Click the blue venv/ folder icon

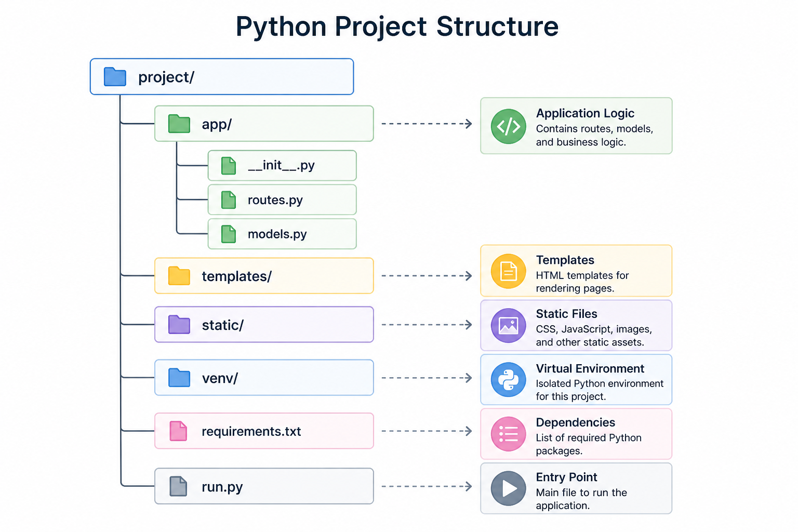[x=179, y=378]
